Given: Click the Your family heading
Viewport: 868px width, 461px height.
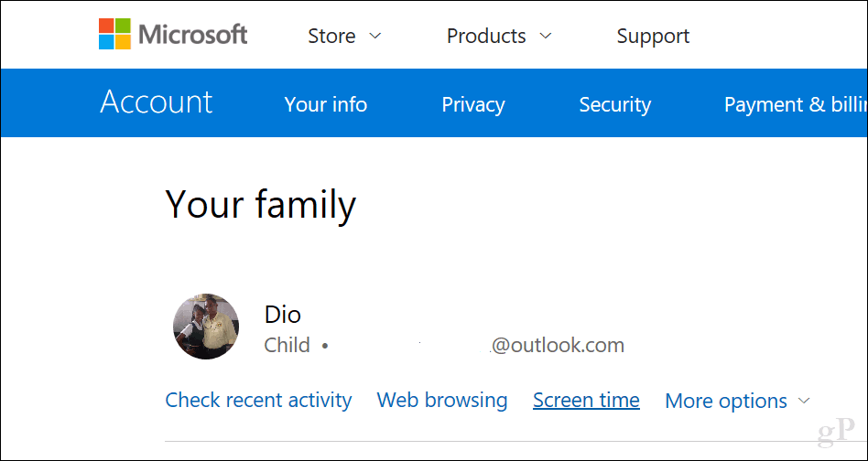Looking at the screenshot, I should [x=260, y=205].
